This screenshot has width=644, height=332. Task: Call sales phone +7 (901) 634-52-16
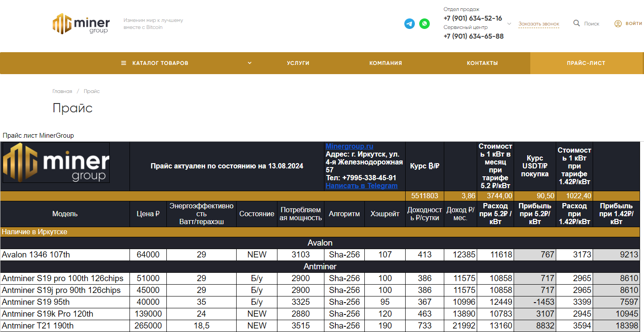472,18
